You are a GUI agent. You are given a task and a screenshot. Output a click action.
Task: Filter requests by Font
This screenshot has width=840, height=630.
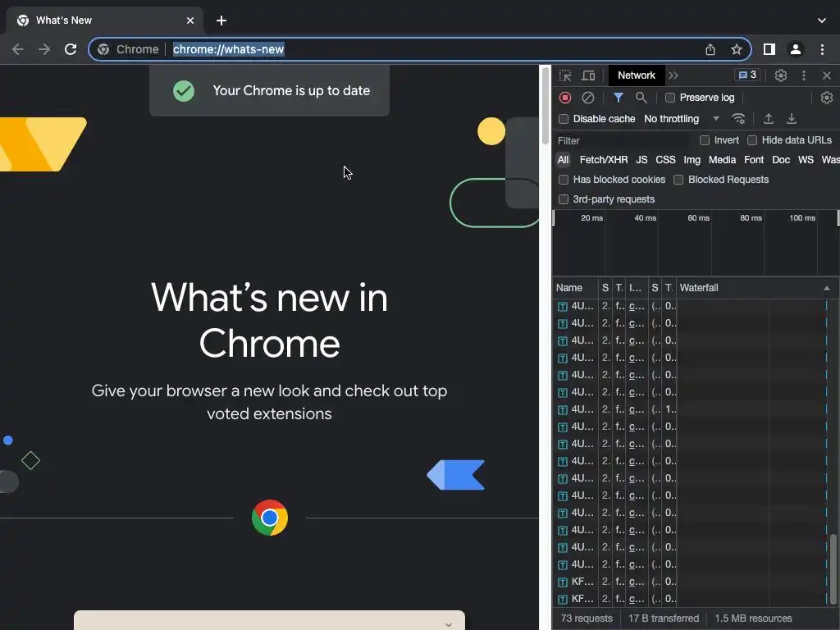[754, 160]
